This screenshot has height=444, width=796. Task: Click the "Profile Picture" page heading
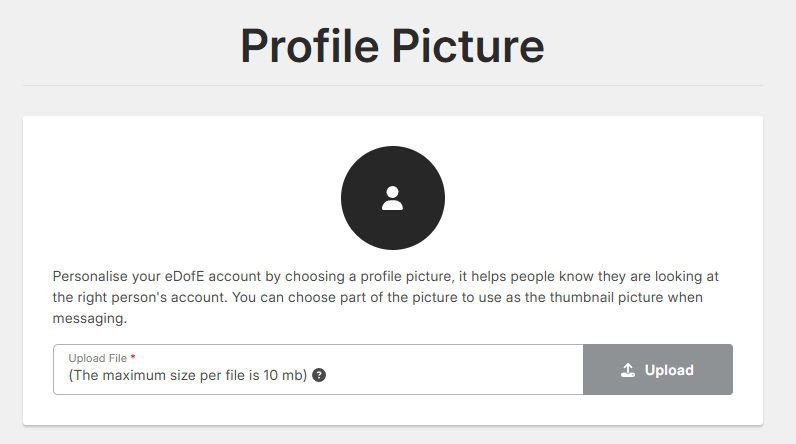coord(392,46)
